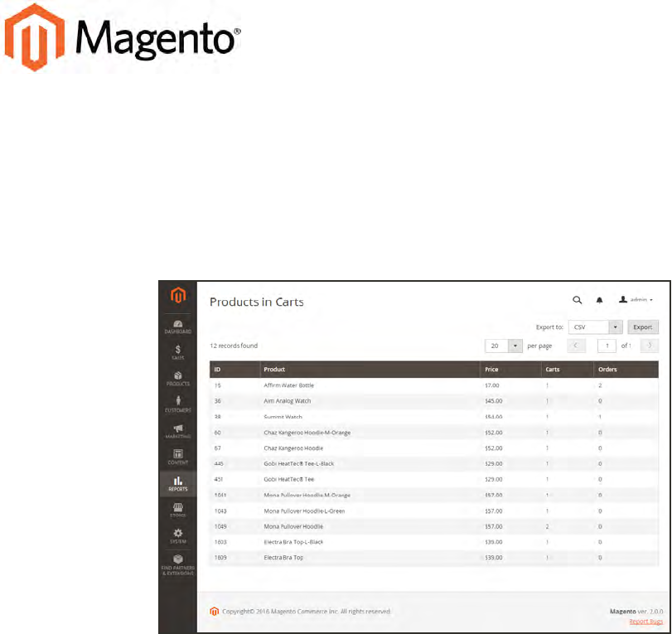The width and height of the screenshot is (672, 634).
Task: Open the Export to CSV dropdown
Action: coord(595,327)
